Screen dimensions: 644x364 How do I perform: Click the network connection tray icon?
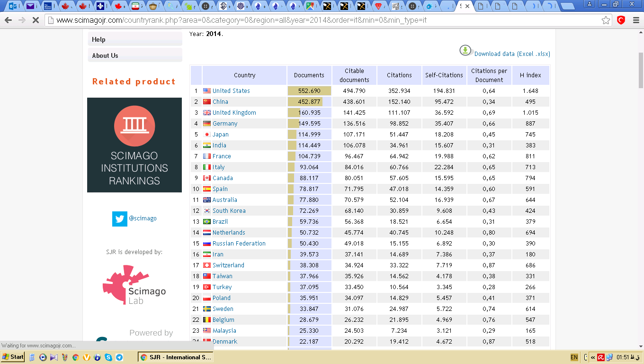pyautogui.click(x=609, y=357)
